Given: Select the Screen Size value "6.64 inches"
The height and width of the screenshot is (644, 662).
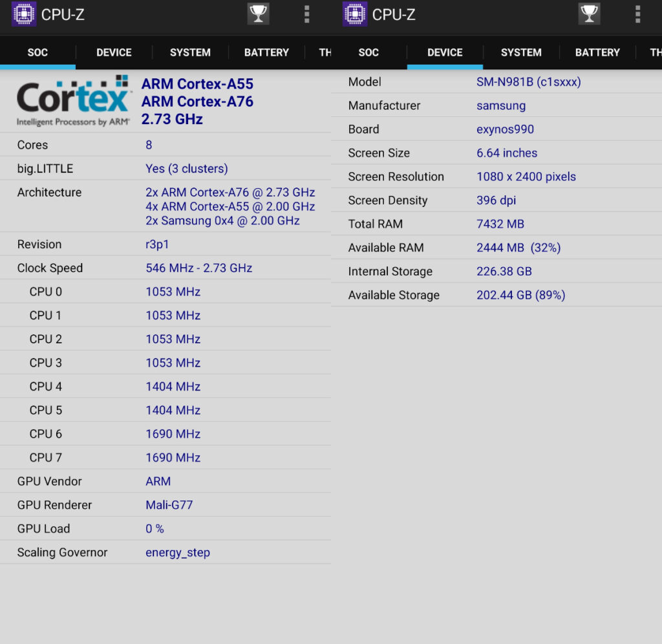Looking at the screenshot, I should click(507, 153).
